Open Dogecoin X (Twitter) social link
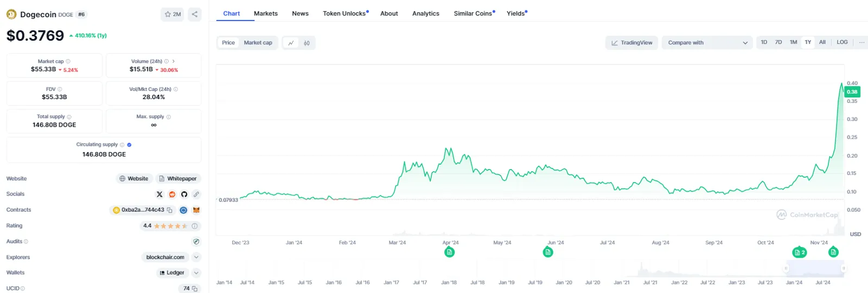Viewport: 868px width, 293px height. coord(159,194)
